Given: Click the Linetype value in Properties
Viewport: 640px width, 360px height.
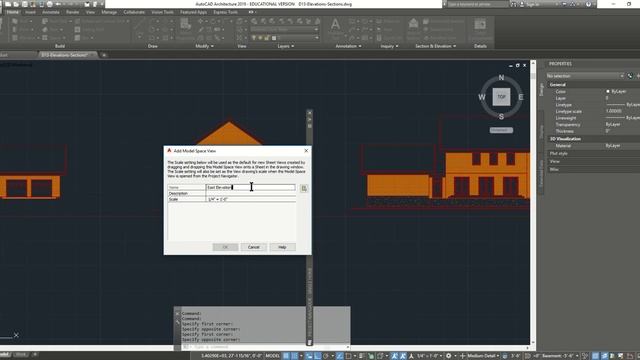Looking at the screenshot, I should click(622, 105).
